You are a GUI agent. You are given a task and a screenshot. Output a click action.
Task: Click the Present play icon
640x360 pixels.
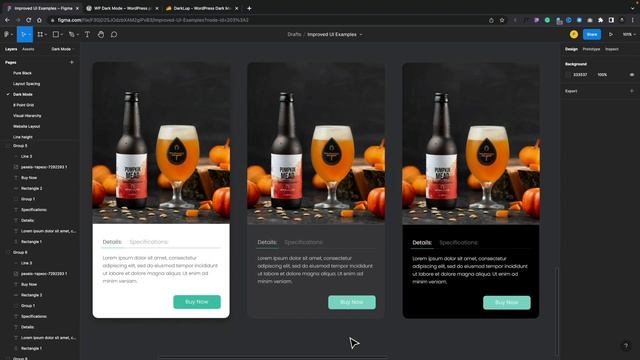[x=611, y=34]
